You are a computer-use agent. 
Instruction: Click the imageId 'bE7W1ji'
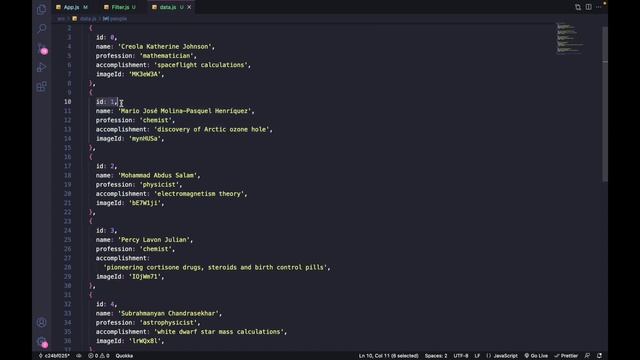click(x=145, y=203)
